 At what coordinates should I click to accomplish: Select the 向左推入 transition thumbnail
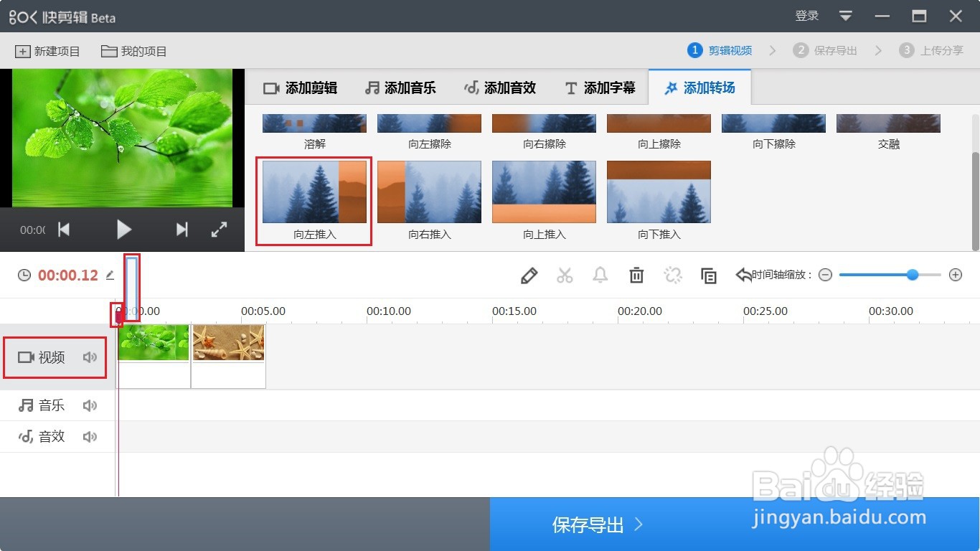[x=314, y=192]
